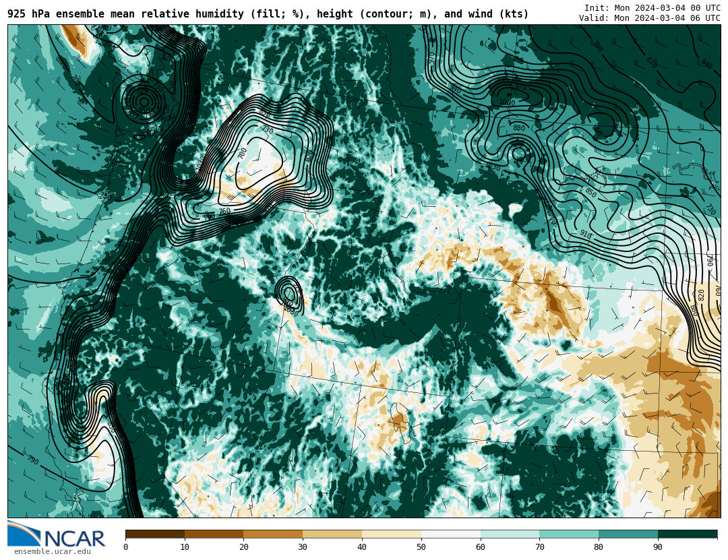Click the 10-20 brown colorbar segment
The width and height of the screenshot is (728, 560).
tap(214, 534)
